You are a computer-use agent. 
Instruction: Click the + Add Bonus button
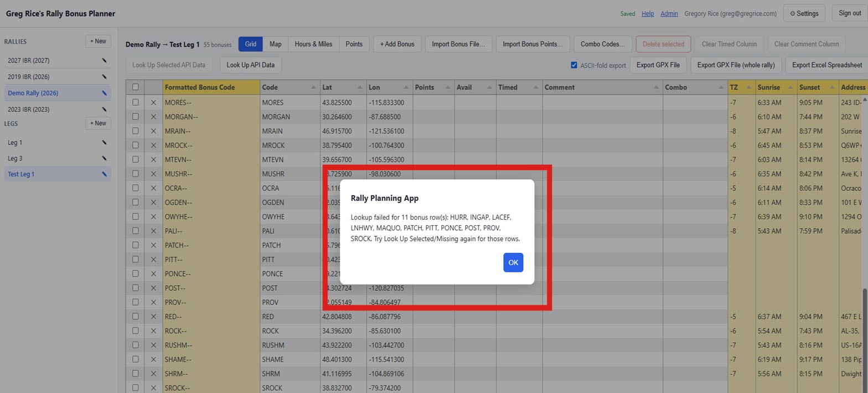point(397,44)
